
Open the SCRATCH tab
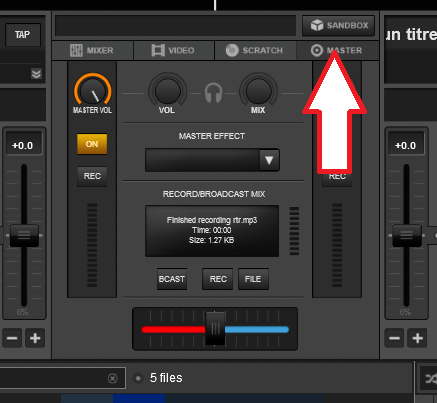point(255,51)
